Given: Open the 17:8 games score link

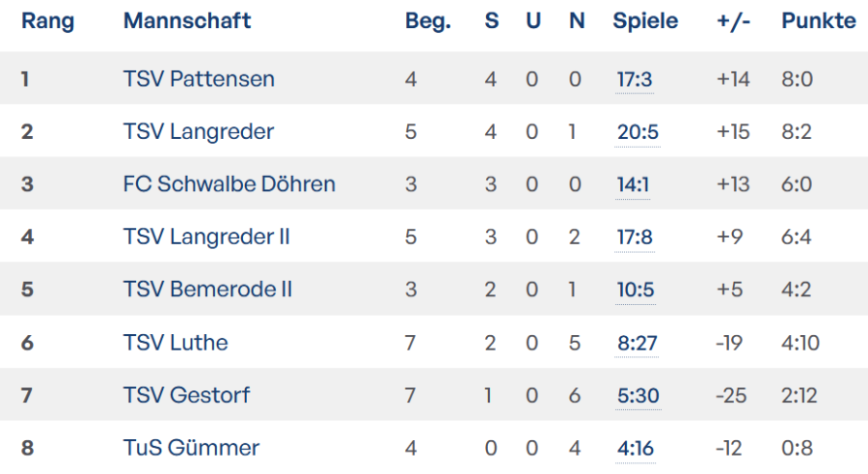Looking at the screenshot, I should [636, 237].
